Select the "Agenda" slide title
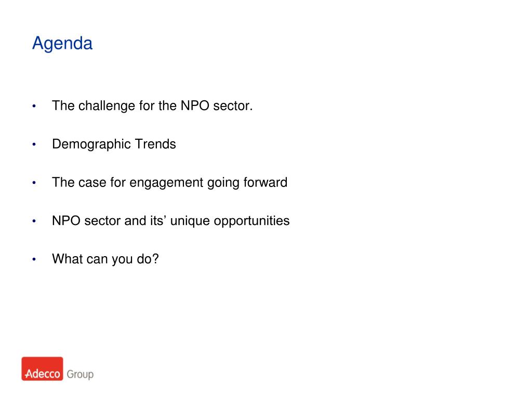532x399 pixels. coord(62,44)
